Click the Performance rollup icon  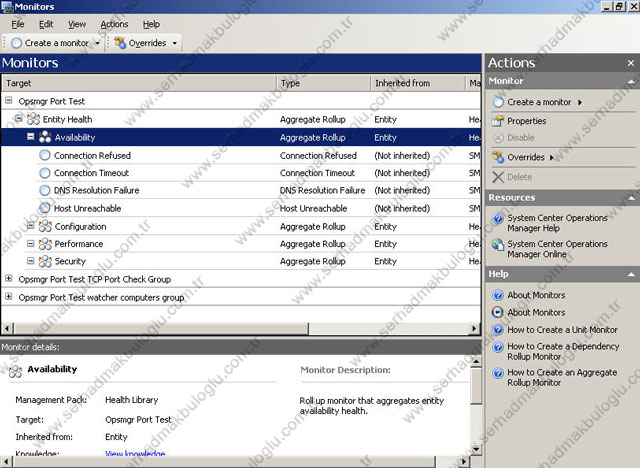pyautogui.click(x=45, y=244)
